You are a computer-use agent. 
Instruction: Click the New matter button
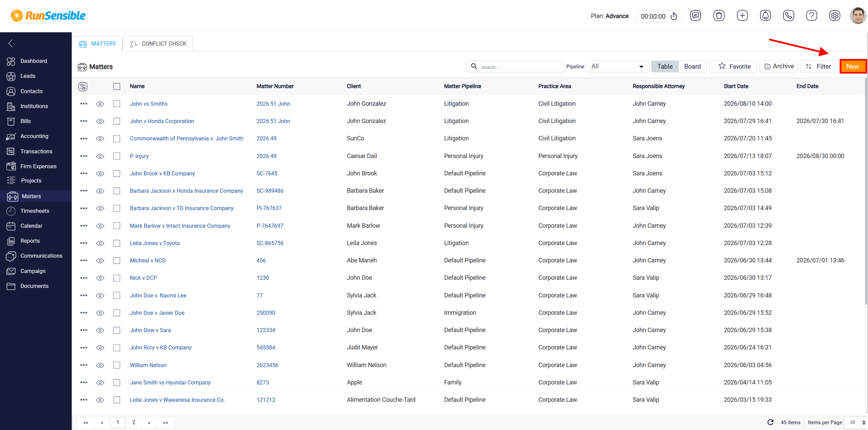pos(852,66)
